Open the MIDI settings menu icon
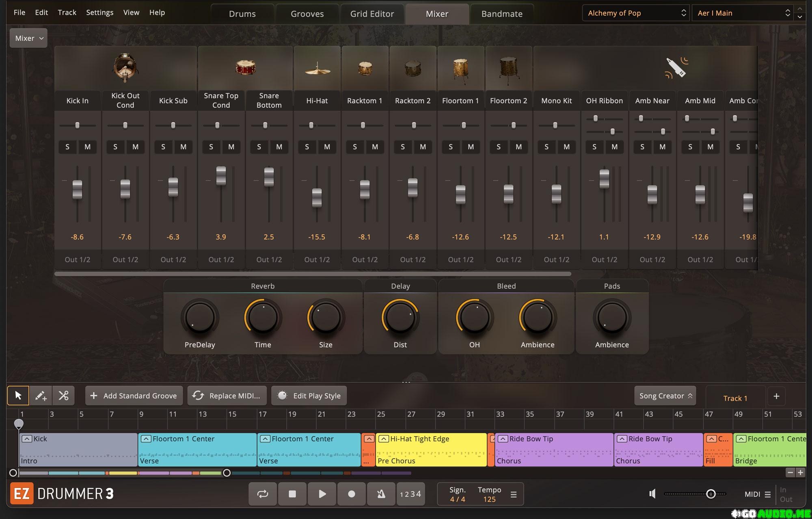 tap(767, 494)
